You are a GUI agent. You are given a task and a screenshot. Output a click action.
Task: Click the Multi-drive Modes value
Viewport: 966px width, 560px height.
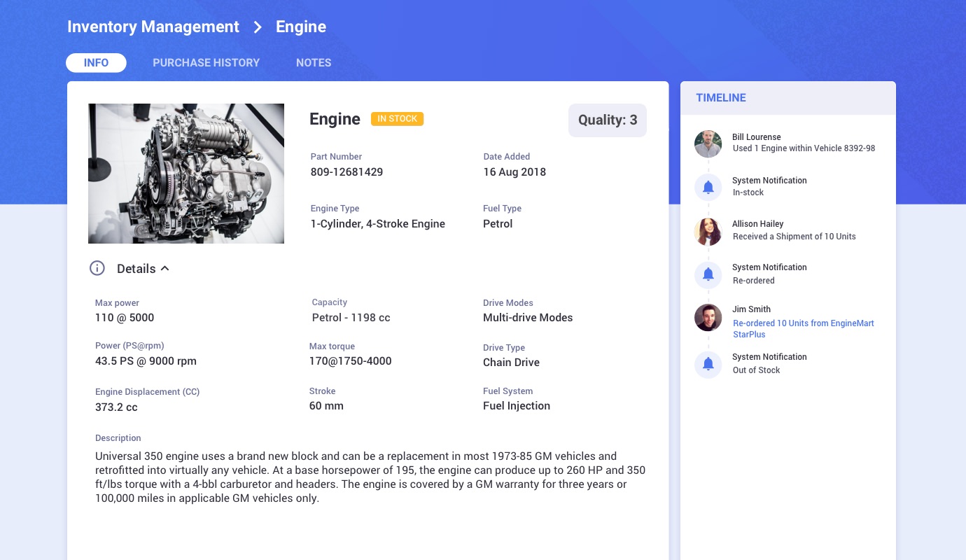click(x=528, y=318)
